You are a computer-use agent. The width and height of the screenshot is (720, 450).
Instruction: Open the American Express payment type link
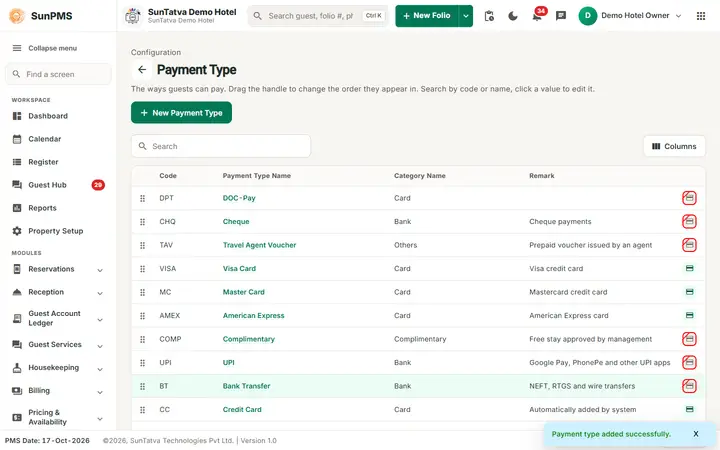point(253,315)
